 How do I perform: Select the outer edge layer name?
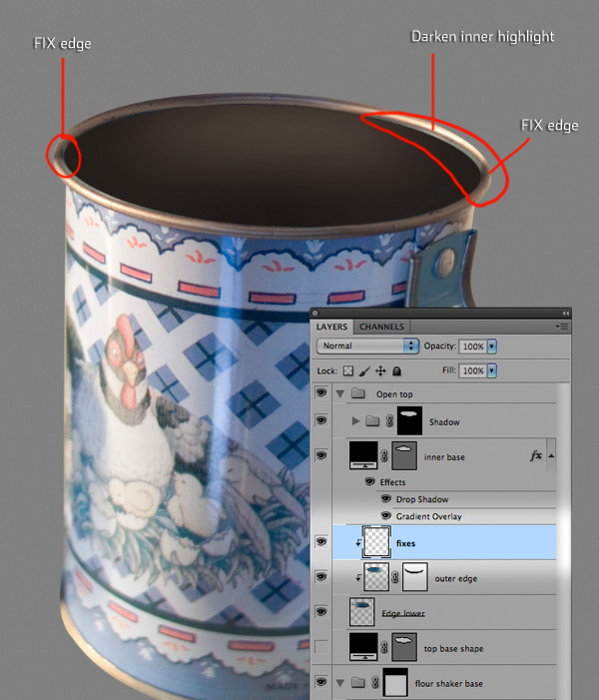(x=456, y=578)
